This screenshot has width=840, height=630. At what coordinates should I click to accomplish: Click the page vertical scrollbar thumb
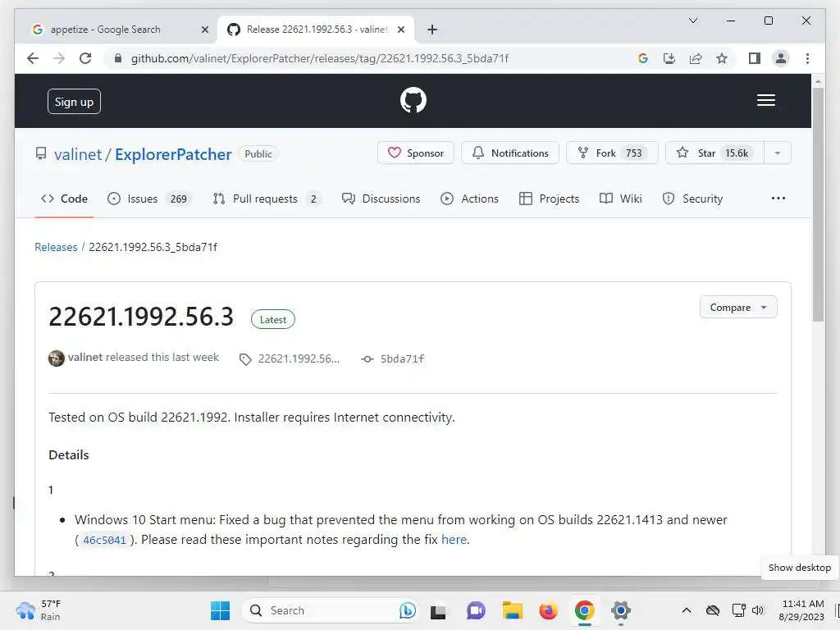tap(818, 204)
